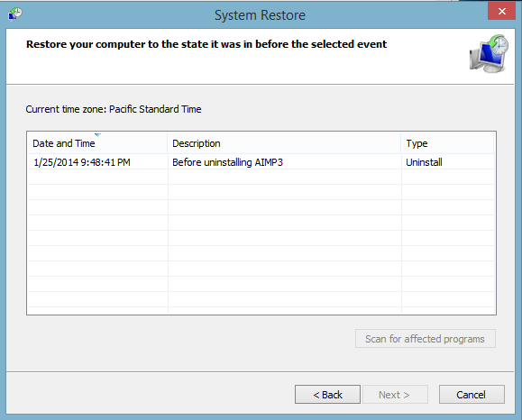Click the Uninstall type cell
The width and height of the screenshot is (522, 420).
pos(424,162)
